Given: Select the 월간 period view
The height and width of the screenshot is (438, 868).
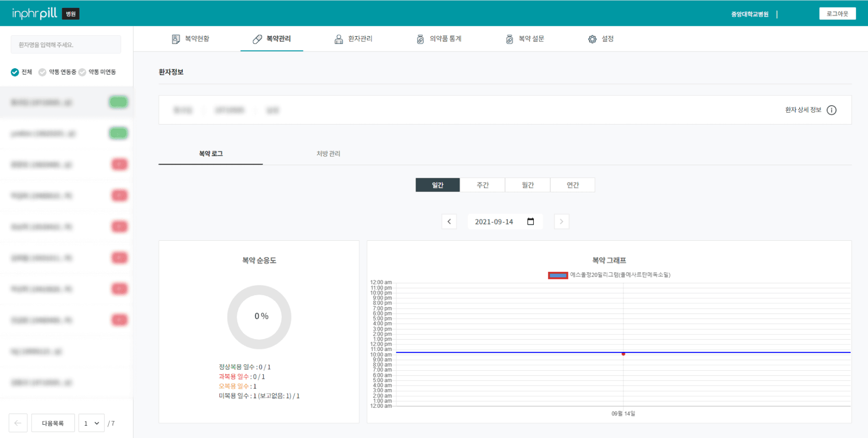Looking at the screenshot, I should [527, 185].
